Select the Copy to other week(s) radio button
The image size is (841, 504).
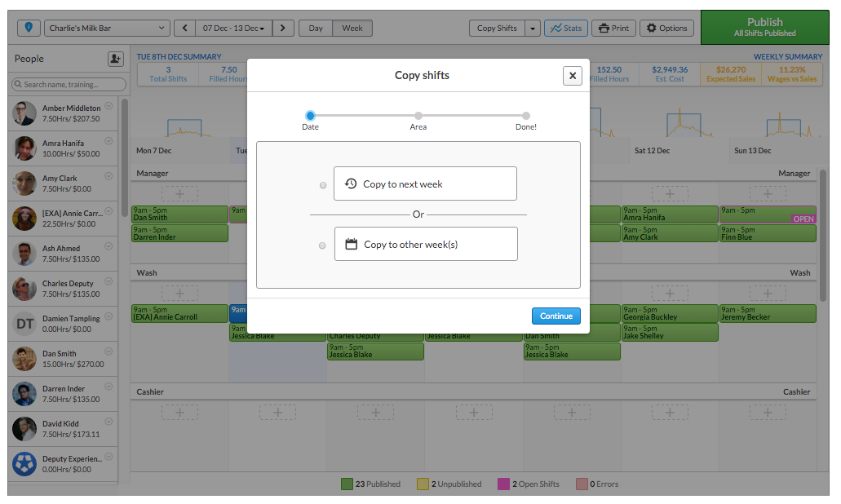(323, 245)
